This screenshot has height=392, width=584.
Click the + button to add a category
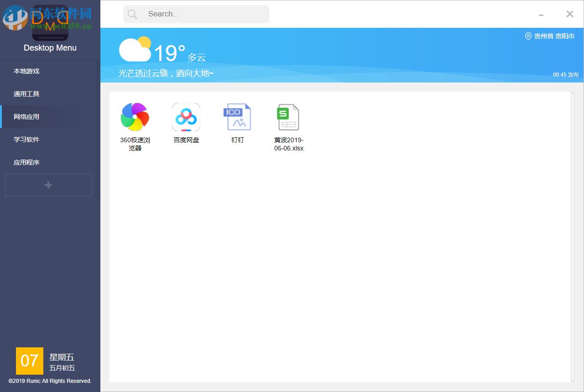point(48,185)
